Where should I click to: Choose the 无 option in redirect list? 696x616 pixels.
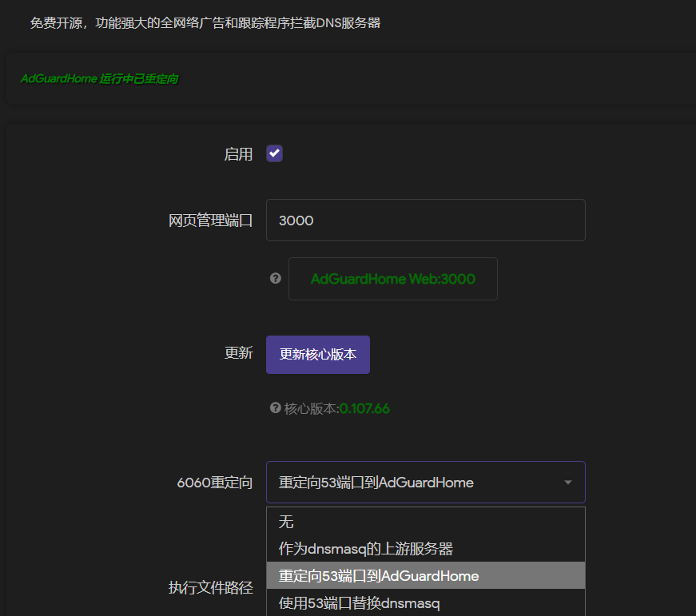click(x=426, y=522)
